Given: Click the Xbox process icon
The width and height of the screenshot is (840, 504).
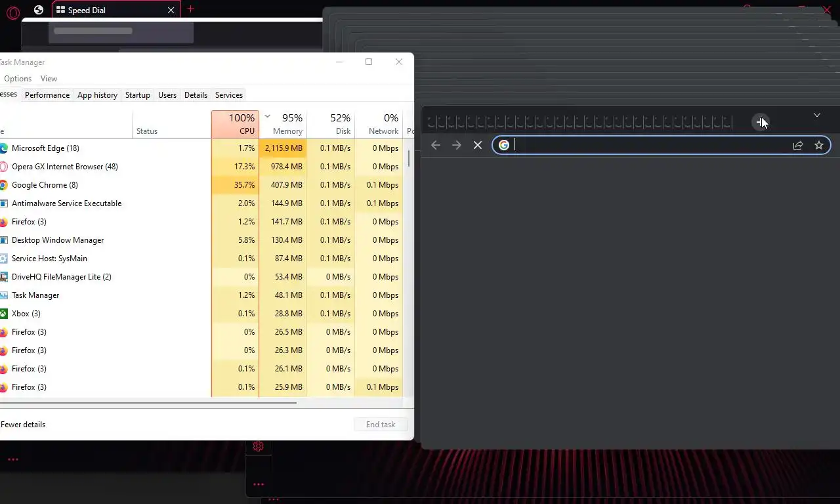Looking at the screenshot, I should click(3, 314).
